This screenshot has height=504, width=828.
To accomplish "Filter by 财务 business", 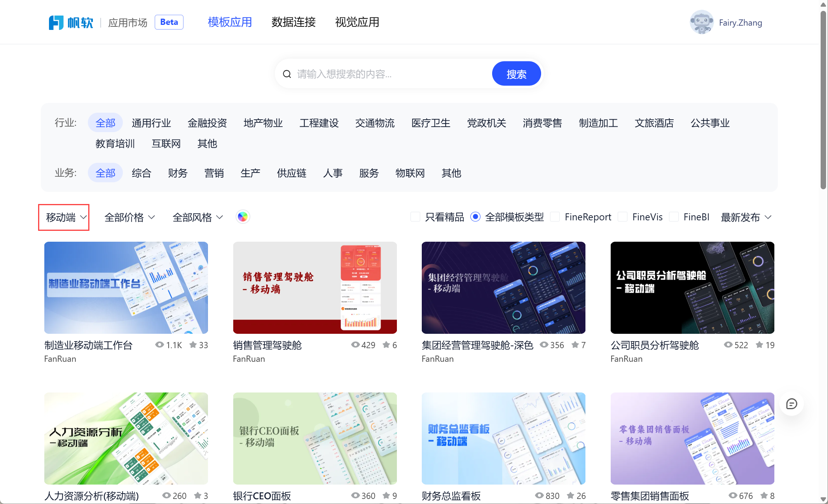I will coord(178,173).
